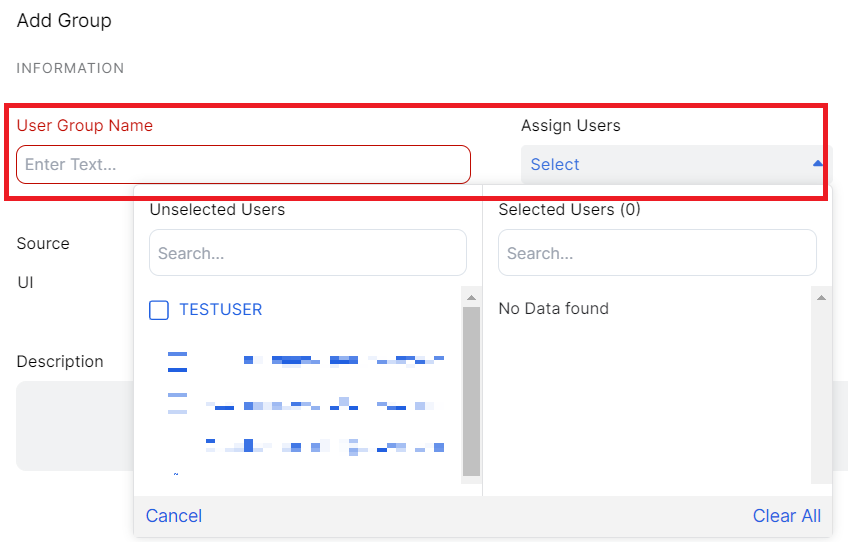Click the User Group Name red label
This screenshot has height=542, width=848.
[85, 126]
